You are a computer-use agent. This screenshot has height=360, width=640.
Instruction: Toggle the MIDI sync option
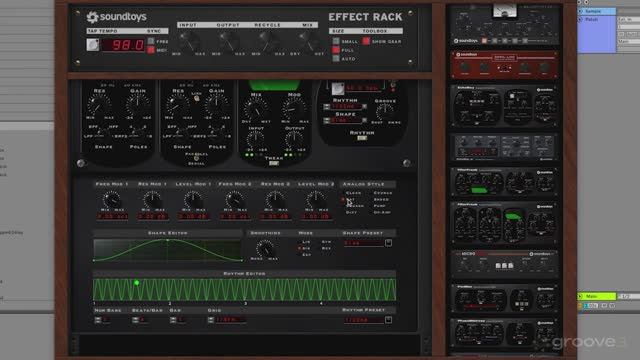pos(151,50)
